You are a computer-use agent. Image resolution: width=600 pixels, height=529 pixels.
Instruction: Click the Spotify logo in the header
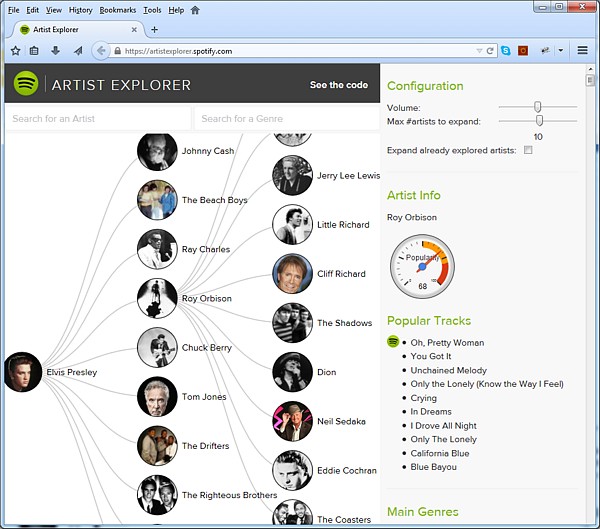(26, 83)
